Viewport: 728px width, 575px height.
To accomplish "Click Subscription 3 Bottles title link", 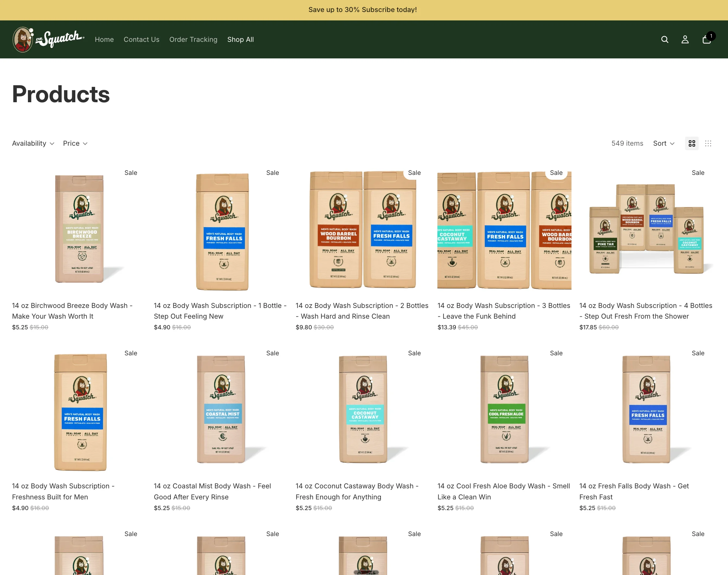I will coord(504,311).
